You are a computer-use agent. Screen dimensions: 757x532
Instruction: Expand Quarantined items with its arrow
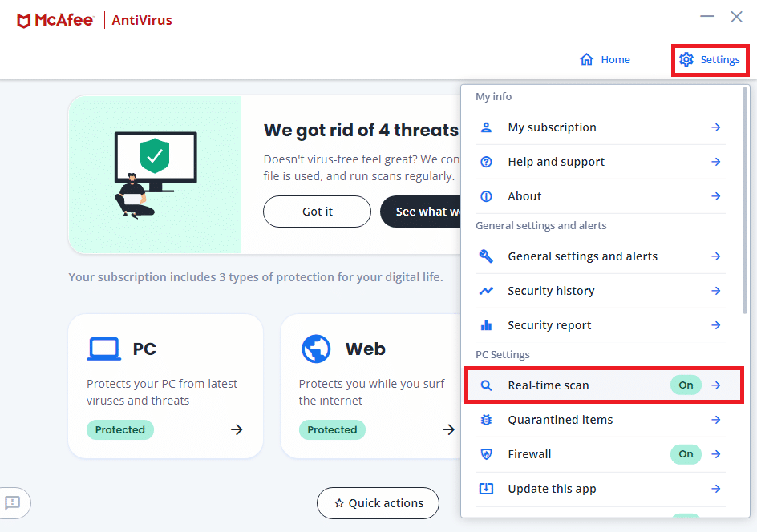tap(716, 420)
